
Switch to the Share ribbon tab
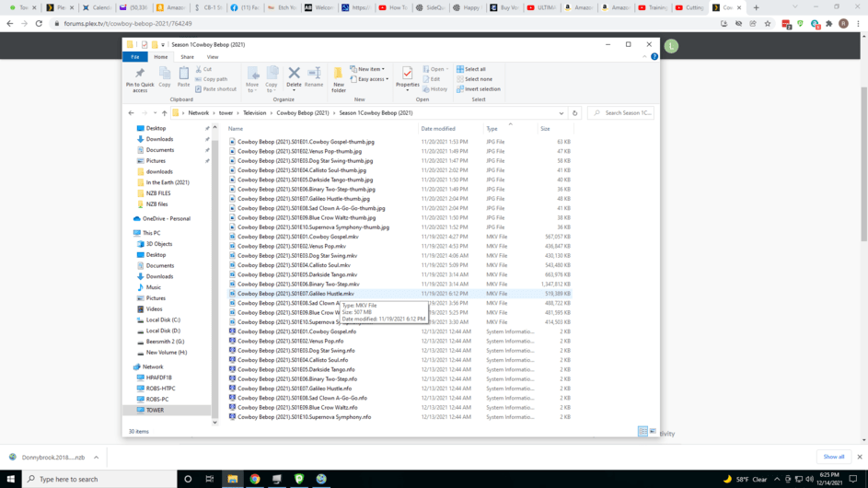pyautogui.click(x=187, y=57)
